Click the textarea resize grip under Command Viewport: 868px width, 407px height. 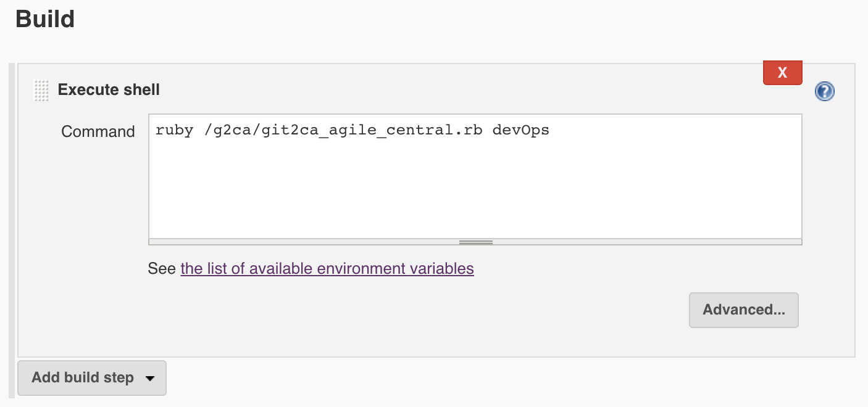tap(475, 242)
